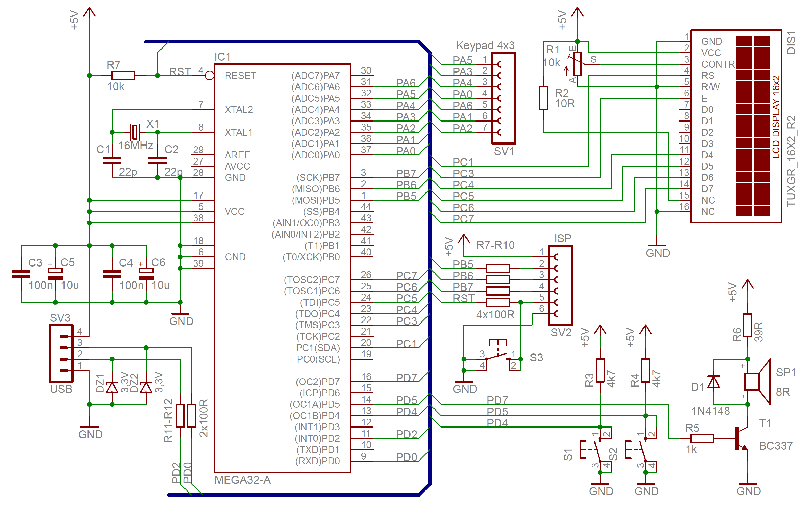Viewport: 812px width, 507px height.
Task: Select the '(RXD)PD0' pin label
Action: coord(317,461)
